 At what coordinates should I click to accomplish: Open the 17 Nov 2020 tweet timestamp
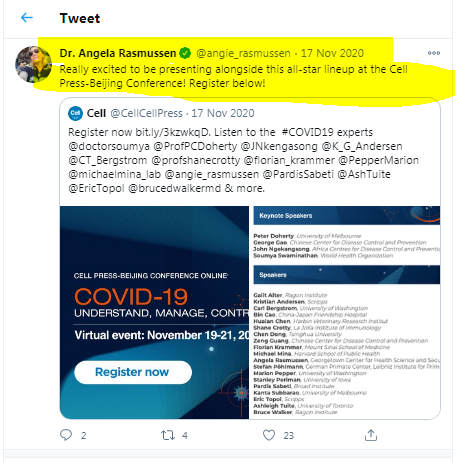click(332, 53)
